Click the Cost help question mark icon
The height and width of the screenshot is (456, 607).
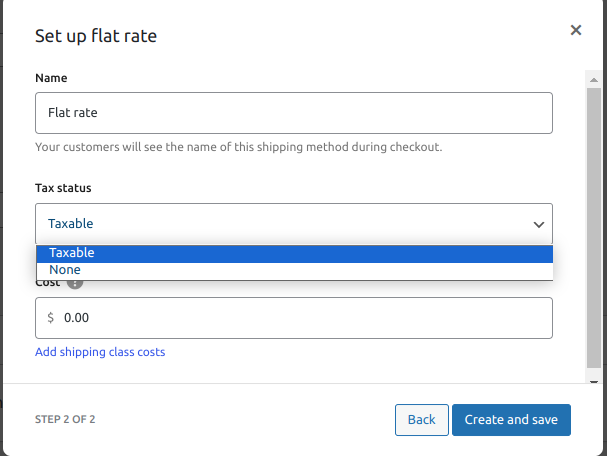tap(75, 283)
